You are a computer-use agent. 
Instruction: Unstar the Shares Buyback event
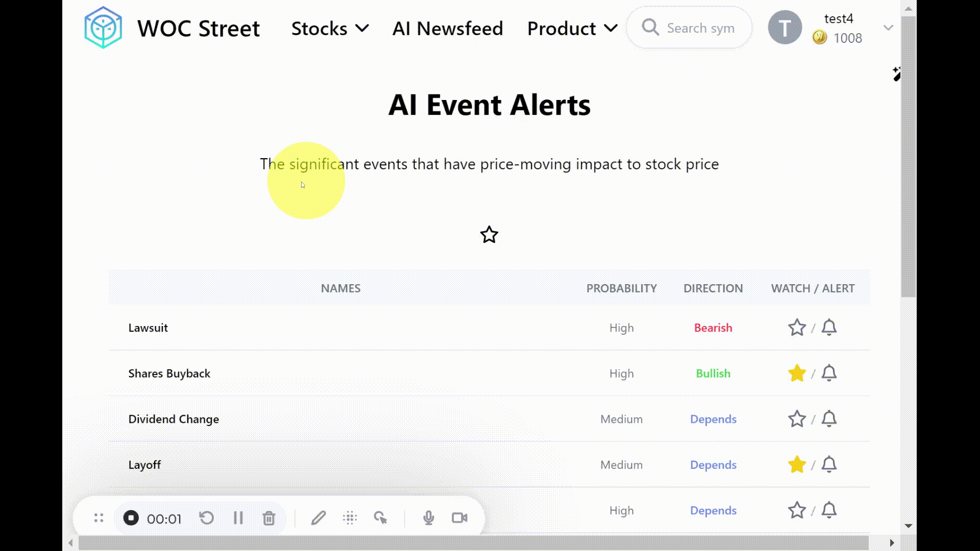coord(796,373)
